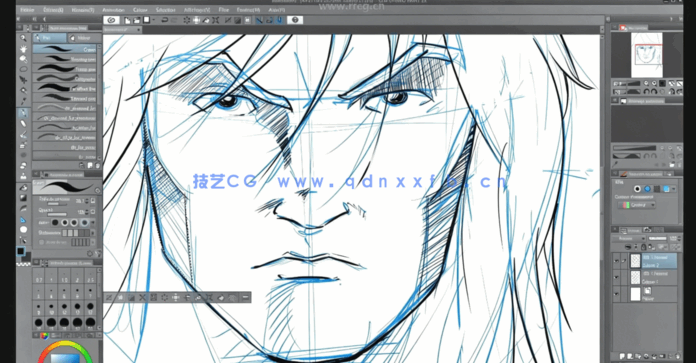Open the Calque menu
Image resolution: width=696 pixels, height=363 pixels.
coord(140,9)
